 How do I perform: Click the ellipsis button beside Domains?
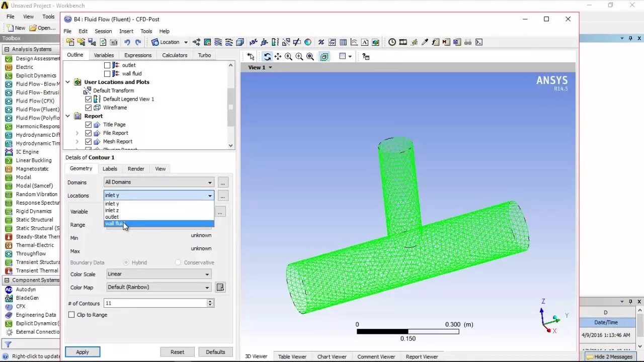(x=222, y=183)
